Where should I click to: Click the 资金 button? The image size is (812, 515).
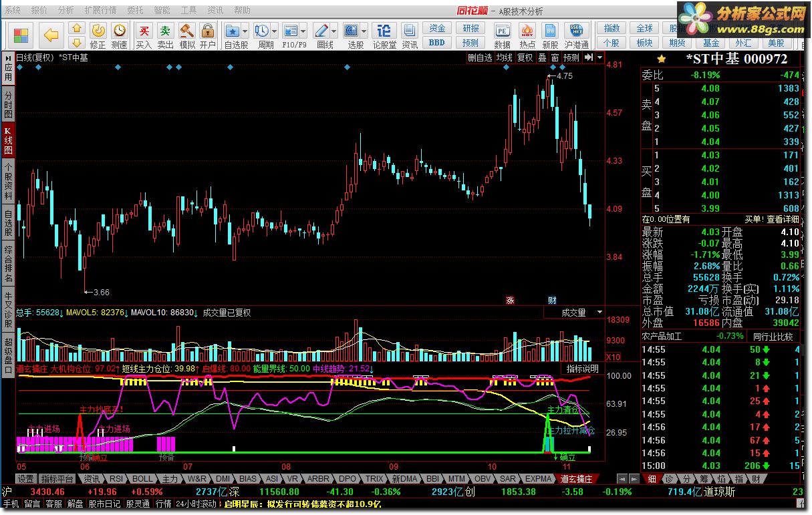(x=437, y=28)
